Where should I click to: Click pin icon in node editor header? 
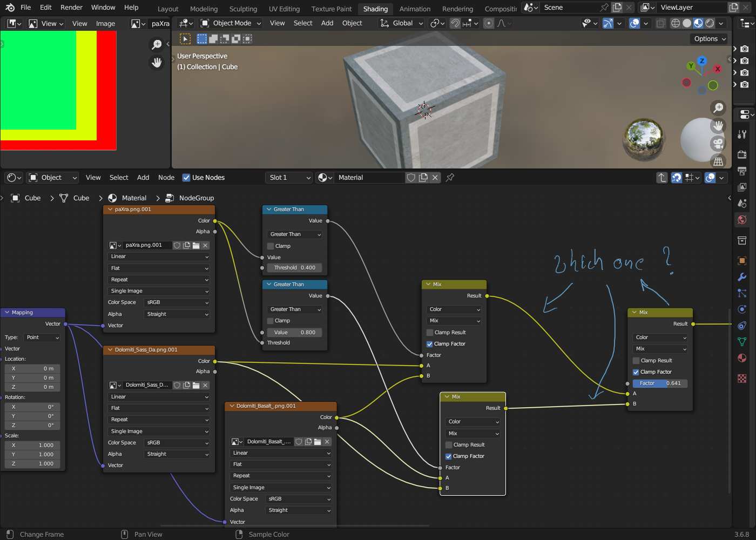[450, 178]
